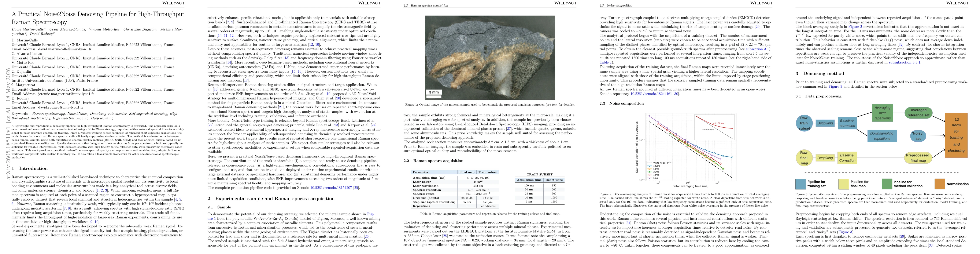The height and width of the screenshot is (254, 980).
Task: Click the blue 'Pipeline for training set' legend swatch
Action: (x=800, y=184)
